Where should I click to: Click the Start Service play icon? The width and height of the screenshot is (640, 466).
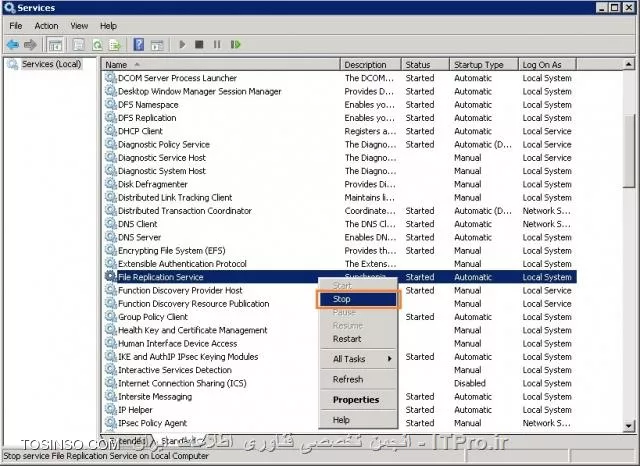pyautogui.click(x=182, y=44)
